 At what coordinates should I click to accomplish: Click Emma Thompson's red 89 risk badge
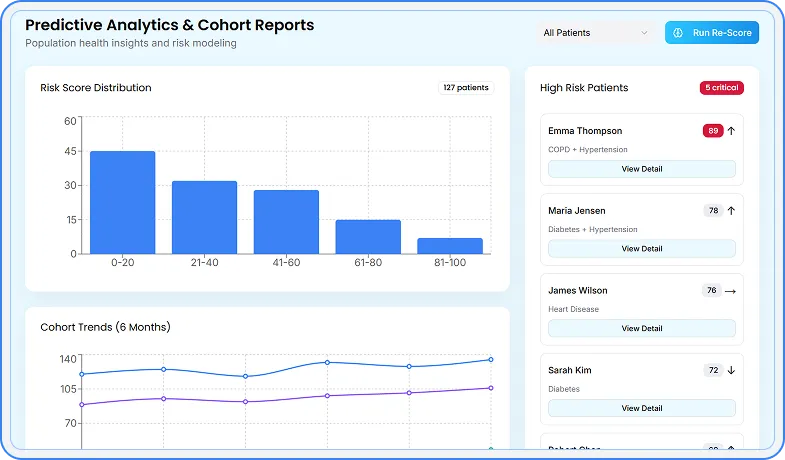pos(713,131)
